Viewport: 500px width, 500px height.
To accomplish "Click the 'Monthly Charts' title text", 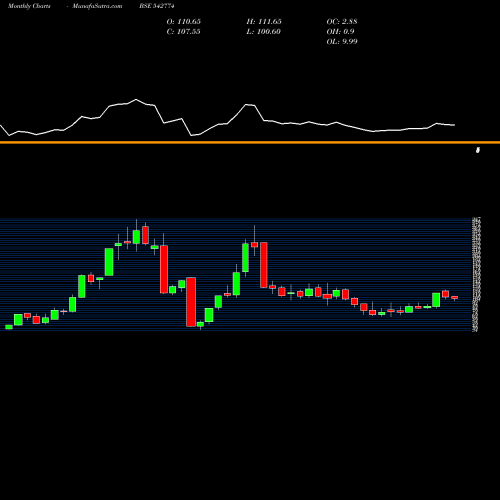I will (x=29, y=6).
